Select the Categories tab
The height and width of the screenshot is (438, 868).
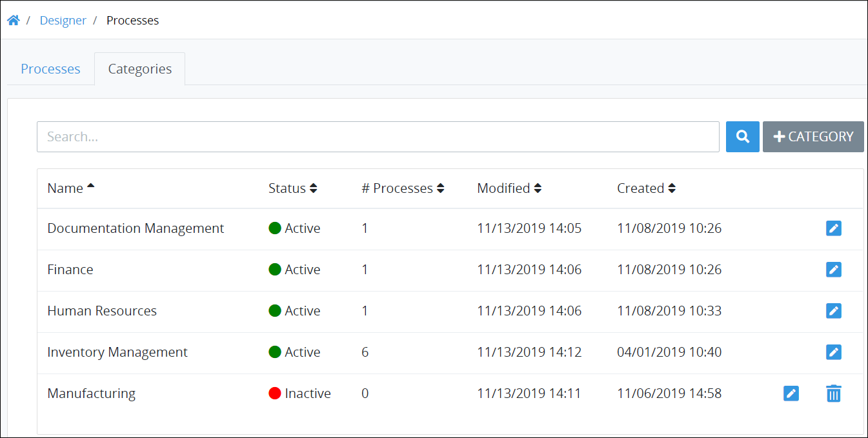[x=140, y=69]
